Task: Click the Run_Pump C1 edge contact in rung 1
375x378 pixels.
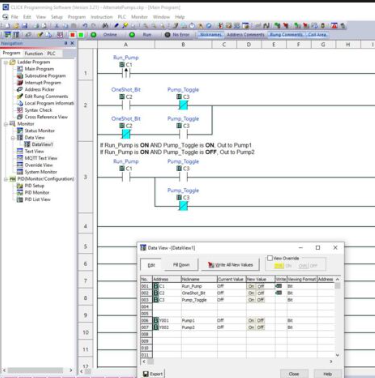Action: pos(126,73)
